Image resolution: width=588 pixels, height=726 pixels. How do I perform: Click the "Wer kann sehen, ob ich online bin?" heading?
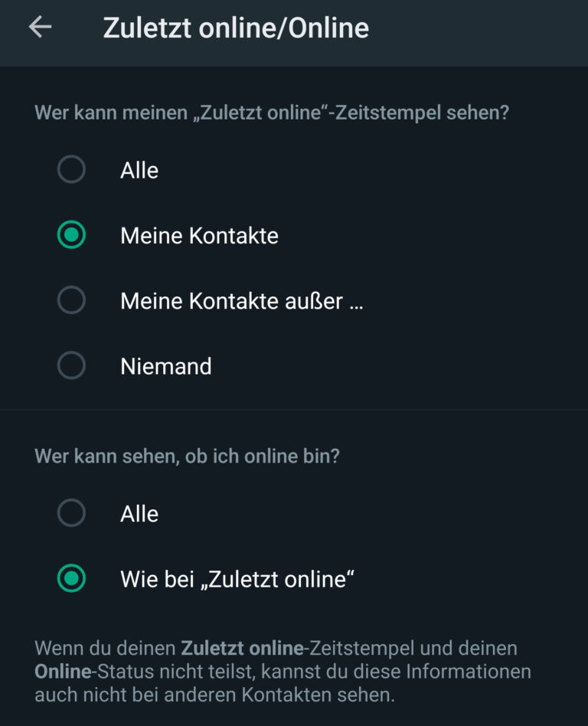pyautogui.click(x=188, y=456)
